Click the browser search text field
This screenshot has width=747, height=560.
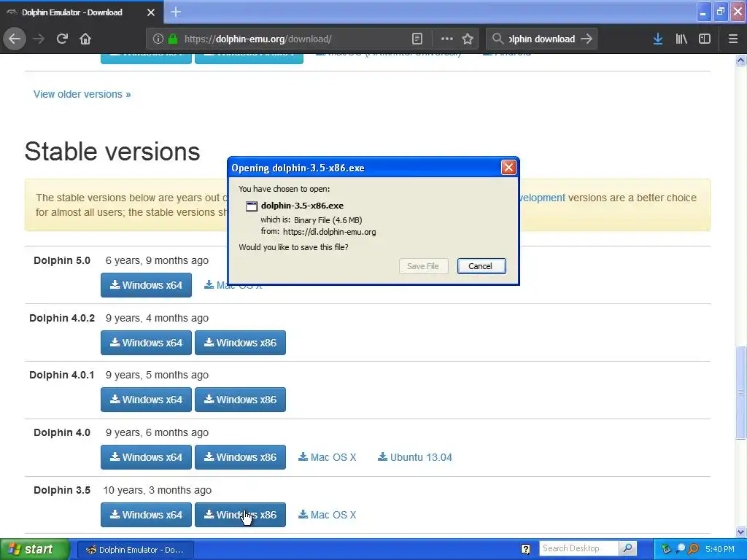pyautogui.click(x=542, y=39)
